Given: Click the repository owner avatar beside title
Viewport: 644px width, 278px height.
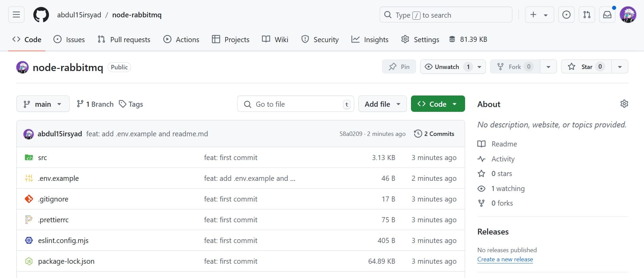Looking at the screenshot, I should 22,67.
